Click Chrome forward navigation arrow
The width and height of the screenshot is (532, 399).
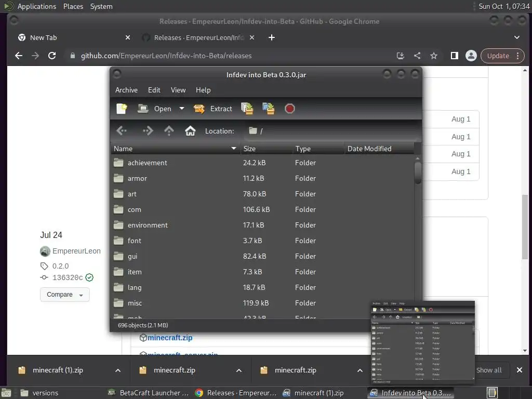coord(35,56)
